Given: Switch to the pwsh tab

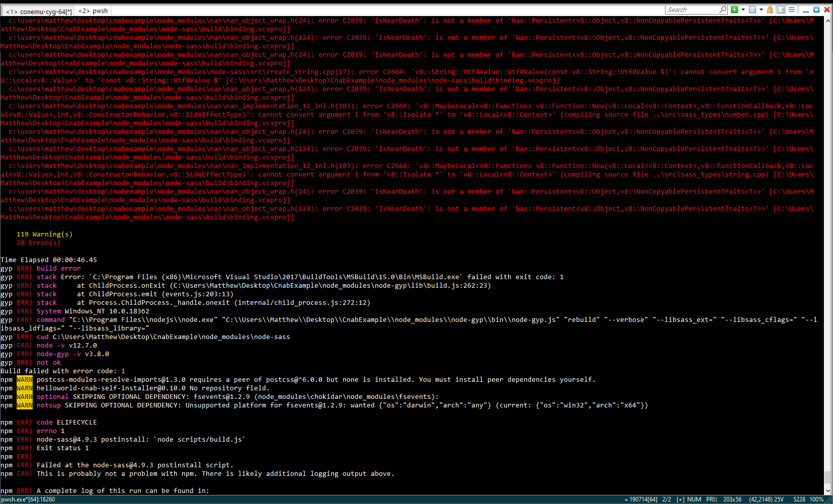Looking at the screenshot, I should pos(93,11).
